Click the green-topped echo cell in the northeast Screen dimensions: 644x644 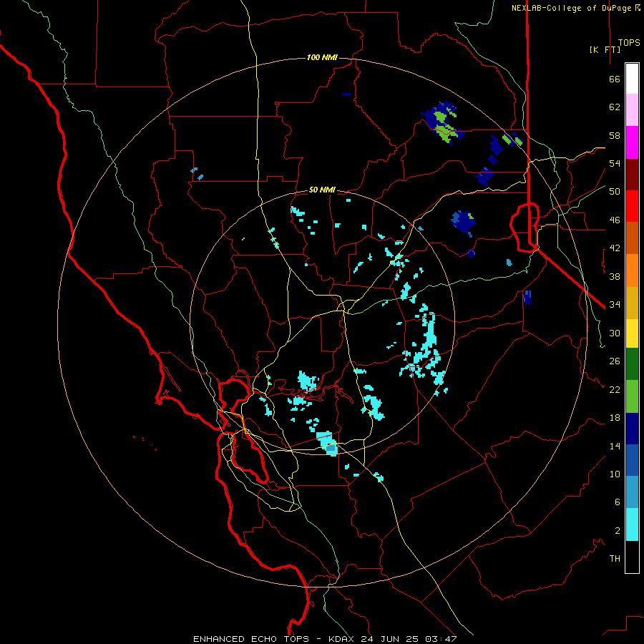point(443,123)
